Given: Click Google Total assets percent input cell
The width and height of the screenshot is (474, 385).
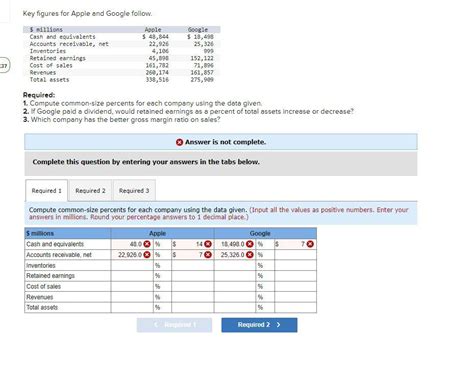Looking at the screenshot, I should [295, 307].
